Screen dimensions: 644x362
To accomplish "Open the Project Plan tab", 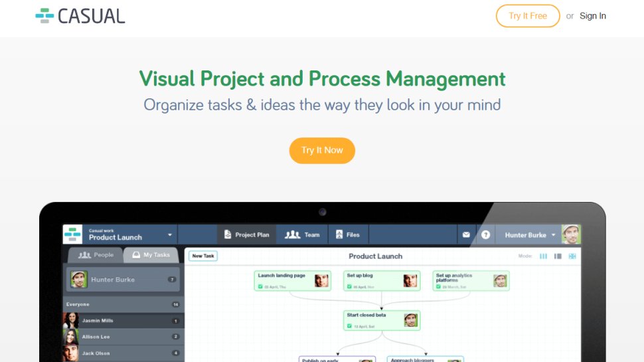I will click(246, 234).
